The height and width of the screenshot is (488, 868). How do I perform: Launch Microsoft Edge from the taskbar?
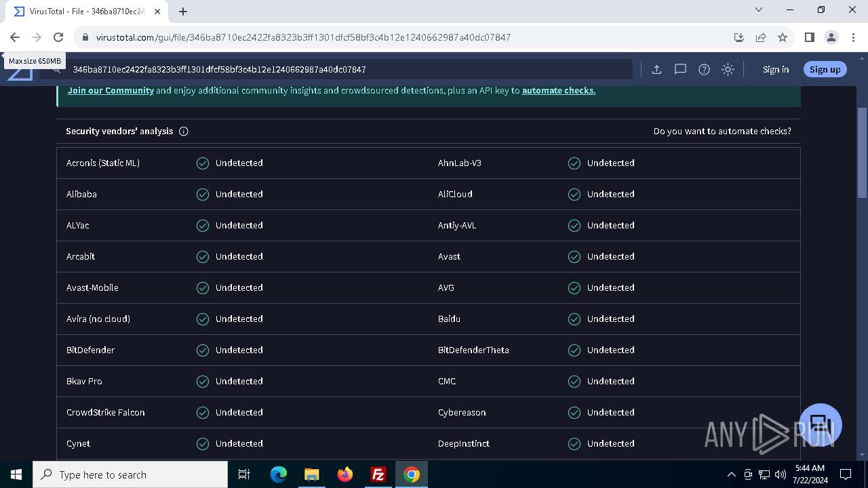pos(279,474)
